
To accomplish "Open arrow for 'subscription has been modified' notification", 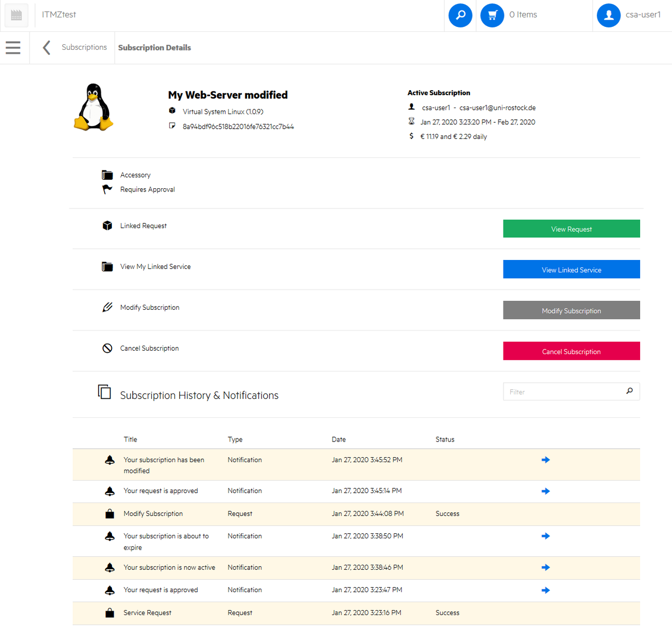I will (545, 460).
